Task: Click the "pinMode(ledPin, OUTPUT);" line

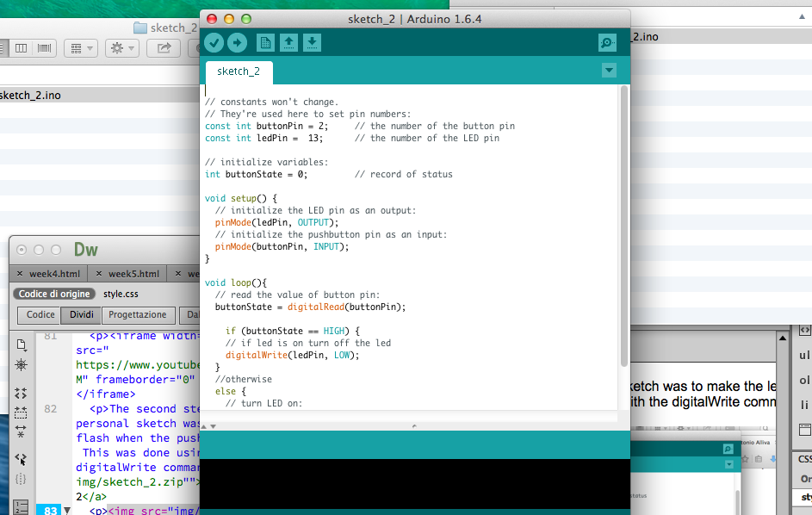Action: [x=276, y=223]
